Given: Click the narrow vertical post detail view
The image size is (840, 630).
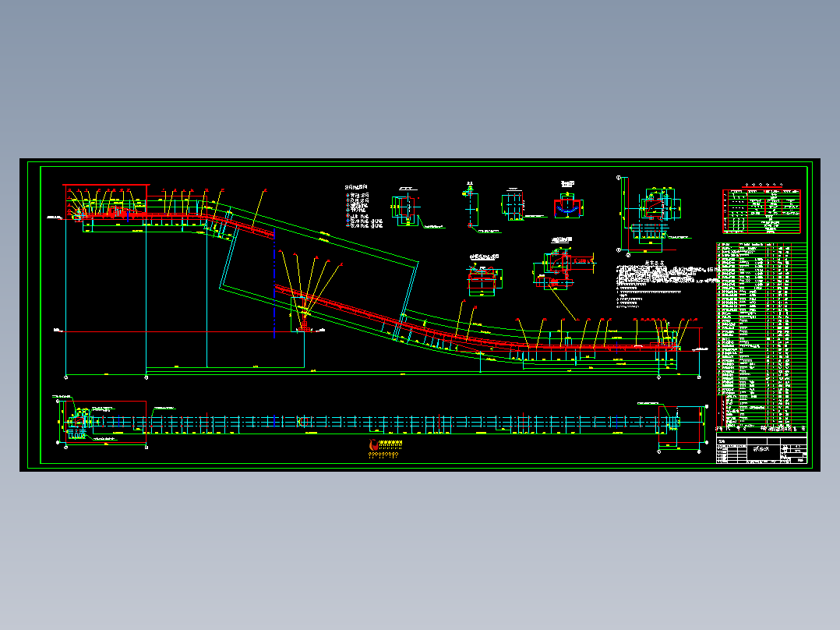Looking at the screenshot, I should coord(471,207).
